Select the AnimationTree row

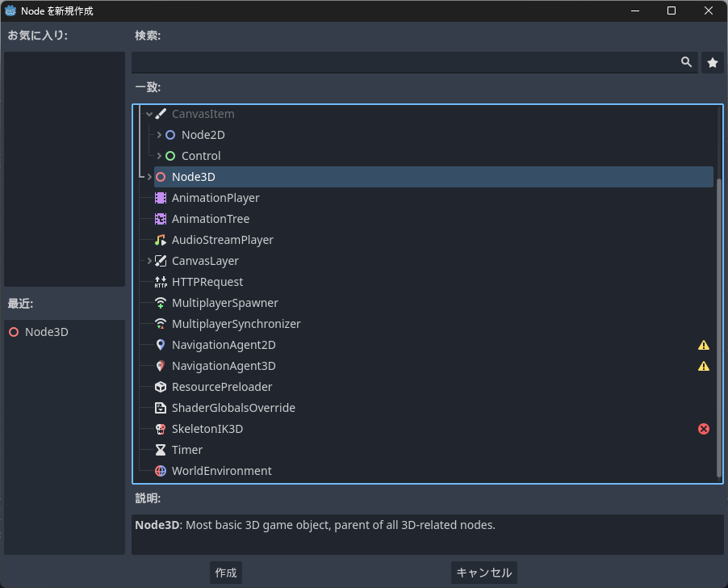click(433, 219)
